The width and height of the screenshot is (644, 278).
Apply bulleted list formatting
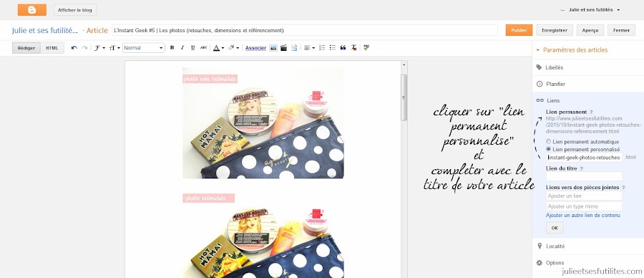tap(333, 48)
